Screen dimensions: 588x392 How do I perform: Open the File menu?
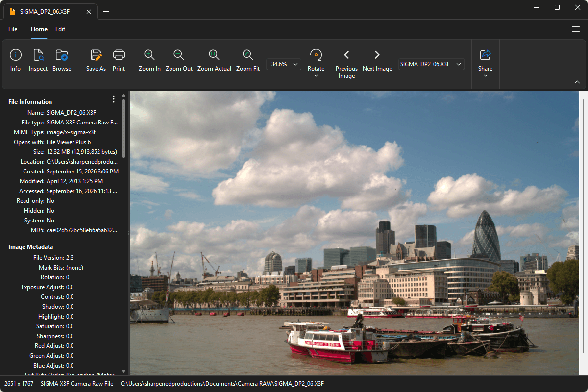pyautogui.click(x=13, y=29)
